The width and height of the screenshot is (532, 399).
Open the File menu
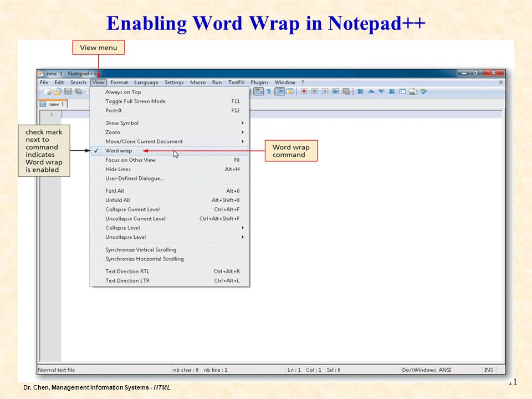click(44, 82)
